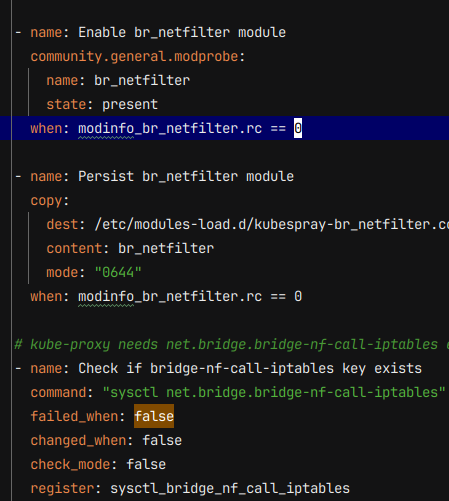Image resolution: width=449 pixels, height=501 pixels.
Task: Click 'br_netfilter' value under modprobe name
Action: coord(142,81)
